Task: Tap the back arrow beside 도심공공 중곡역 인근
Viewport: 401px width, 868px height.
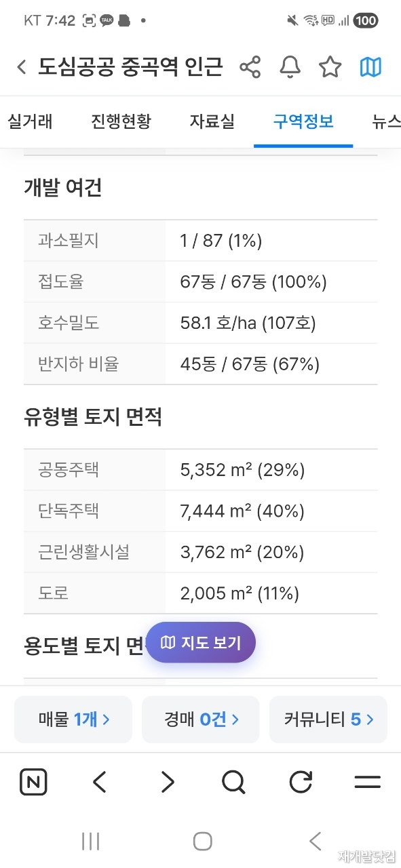Action: pos(22,67)
